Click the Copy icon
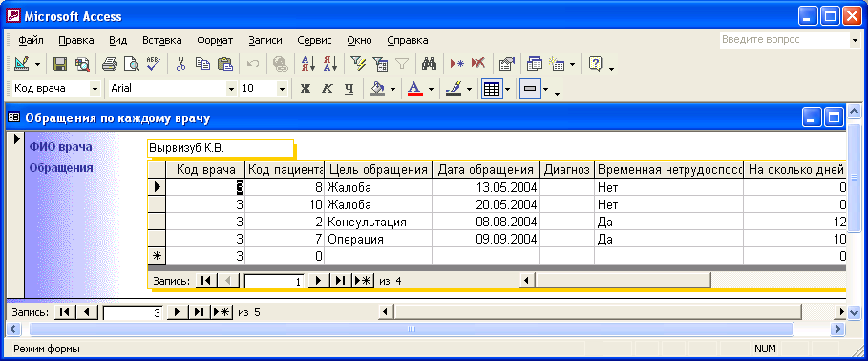The width and height of the screenshot is (868, 361). tap(202, 64)
